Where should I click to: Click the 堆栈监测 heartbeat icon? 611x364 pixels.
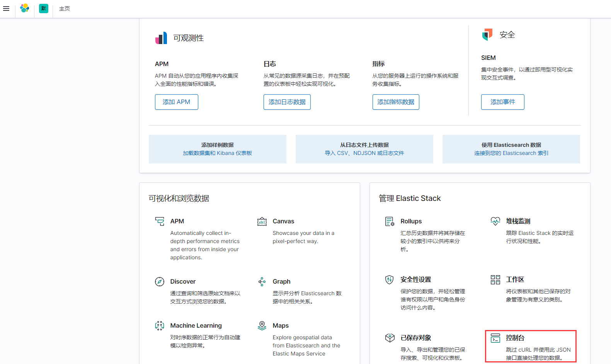pos(495,221)
